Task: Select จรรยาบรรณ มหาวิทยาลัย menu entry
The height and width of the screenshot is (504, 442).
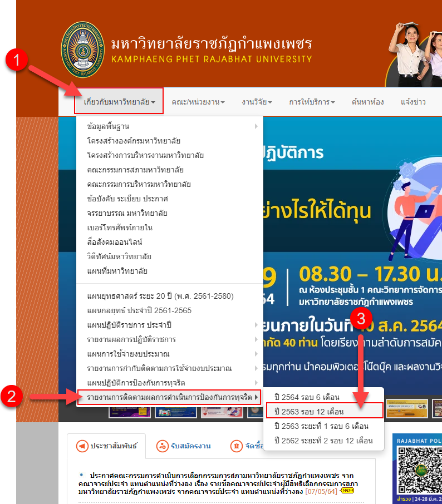Action: 170,213
